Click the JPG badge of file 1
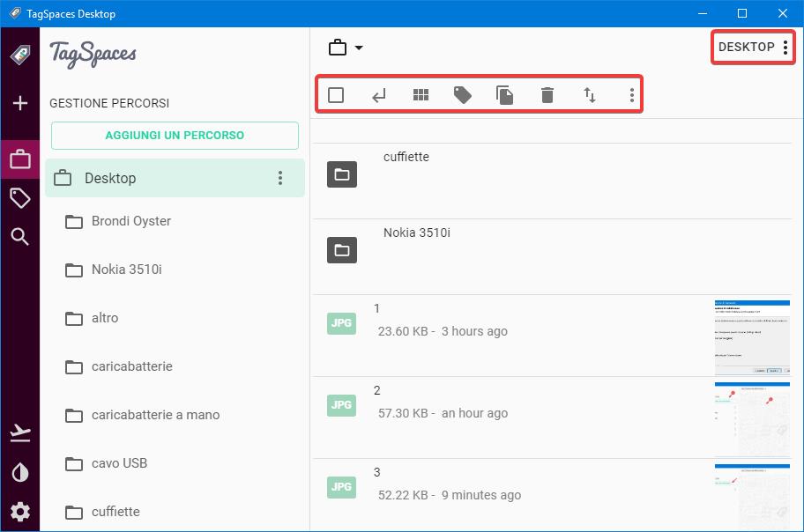Screen dimensions: 804x532 coord(341,323)
